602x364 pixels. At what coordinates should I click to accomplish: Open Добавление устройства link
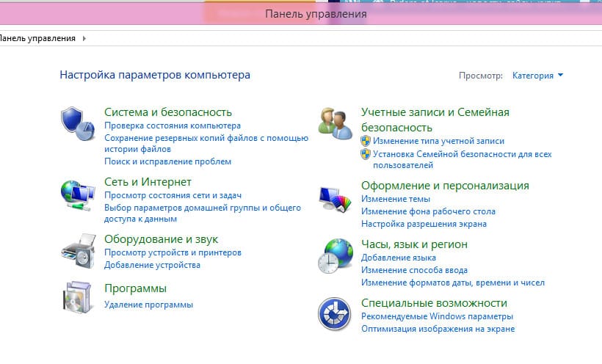(152, 265)
